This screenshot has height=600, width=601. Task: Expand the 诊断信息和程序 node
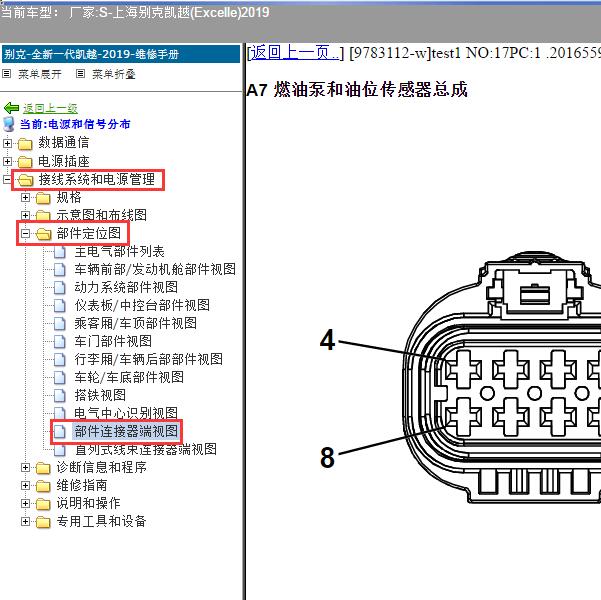(x=25, y=467)
